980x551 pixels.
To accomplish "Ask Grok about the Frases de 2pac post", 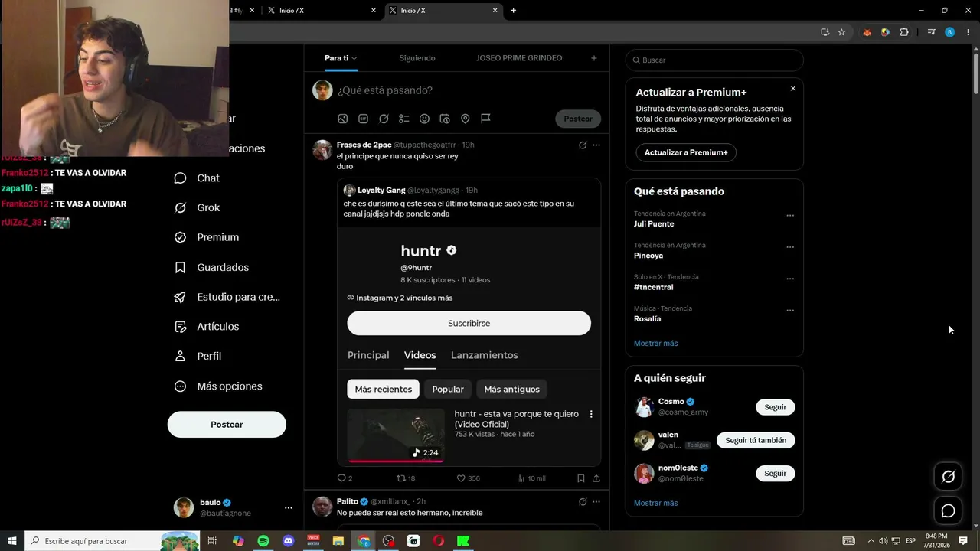I will click(583, 145).
